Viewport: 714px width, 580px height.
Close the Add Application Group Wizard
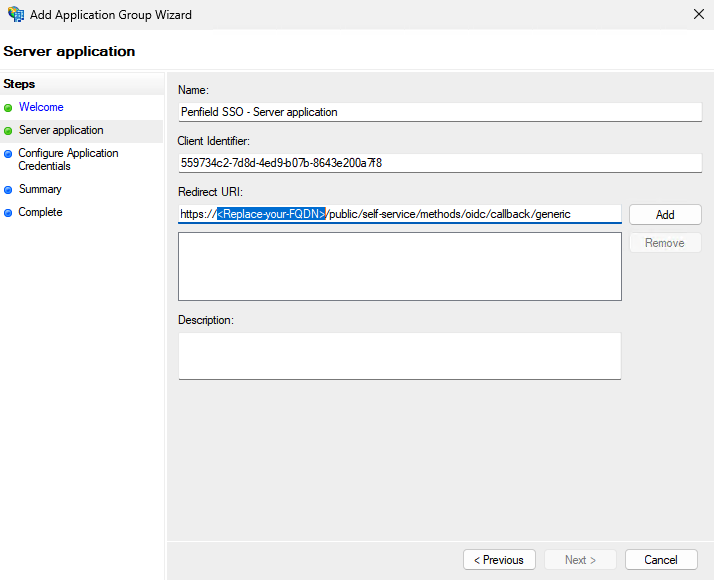click(699, 14)
